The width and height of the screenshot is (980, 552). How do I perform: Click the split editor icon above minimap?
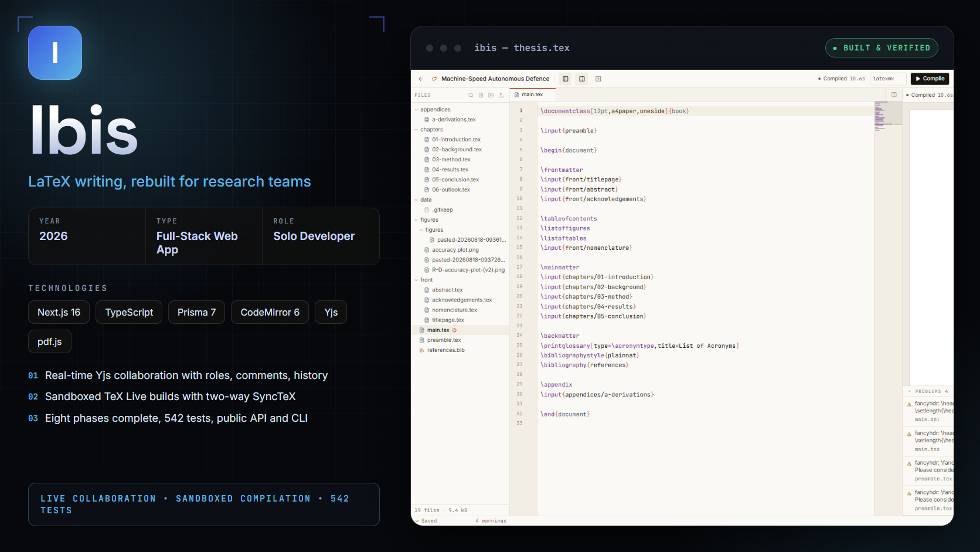[894, 94]
